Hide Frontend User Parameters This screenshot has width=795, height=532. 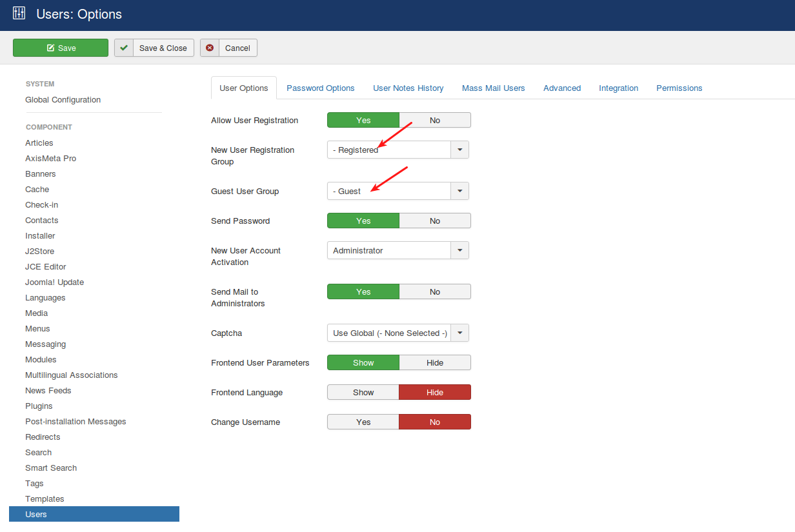[x=434, y=362]
